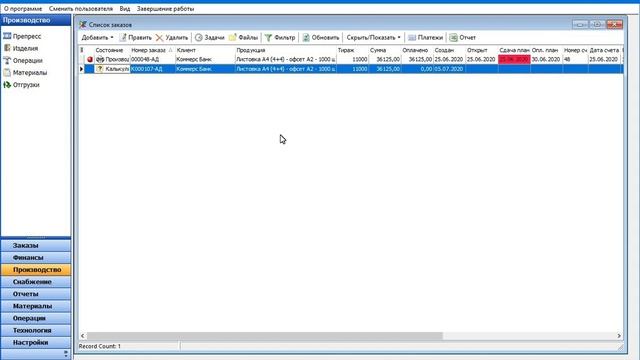Viewport: 640px width, 360px height.
Task: Switch to the Заказы section
Action: pos(36,246)
